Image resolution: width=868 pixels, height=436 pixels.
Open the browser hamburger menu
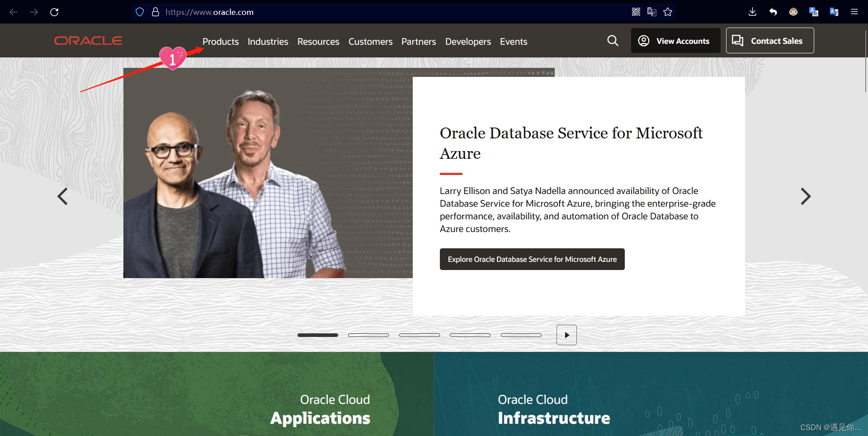pos(854,12)
